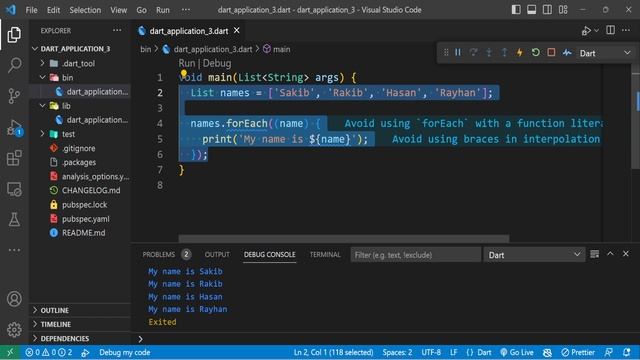Screen dimensions: 640x360
Task: Expand the test folder
Action: [x=42, y=134]
